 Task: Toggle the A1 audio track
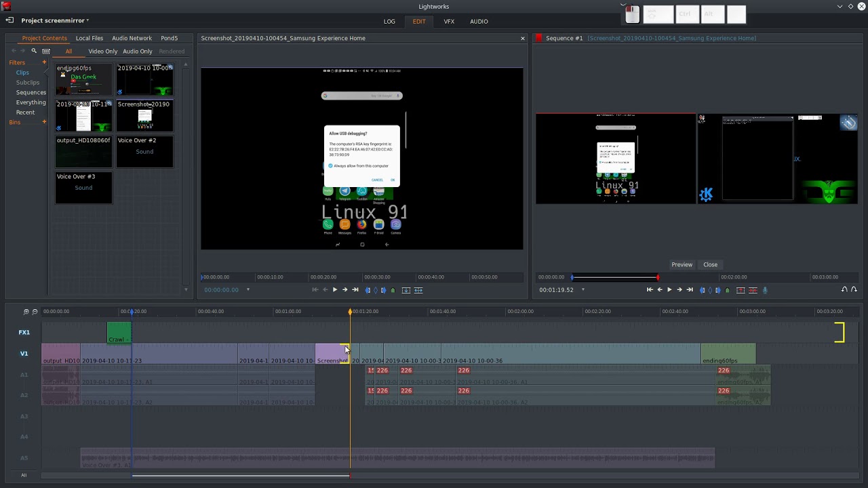coord(24,375)
